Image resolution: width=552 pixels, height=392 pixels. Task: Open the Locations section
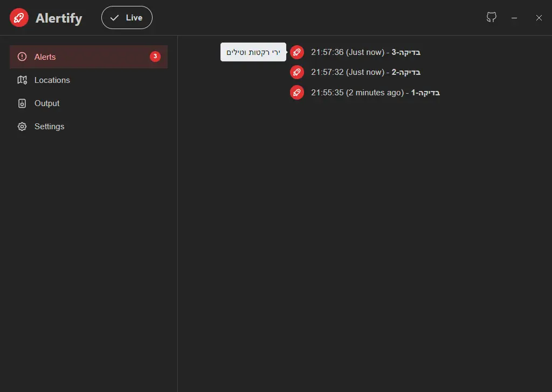pyautogui.click(x=52, y=80)
